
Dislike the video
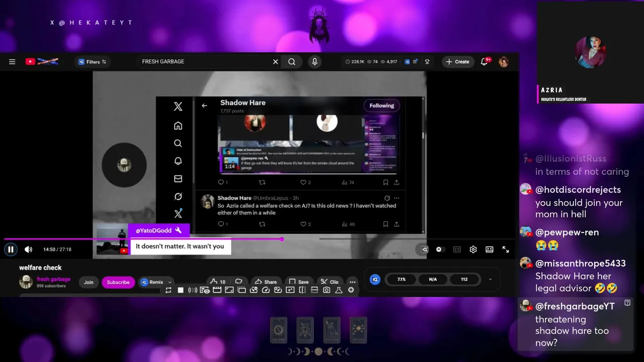pyautogui.click(x=239, y=282)
